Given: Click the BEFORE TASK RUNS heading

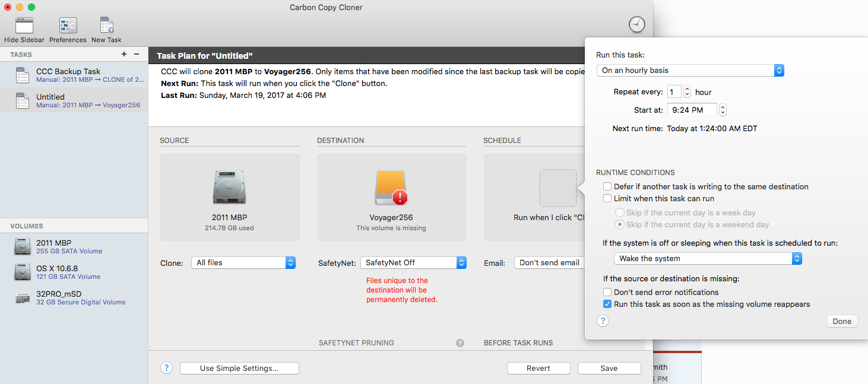Looking at the screenshot, I should coord(518,343).
